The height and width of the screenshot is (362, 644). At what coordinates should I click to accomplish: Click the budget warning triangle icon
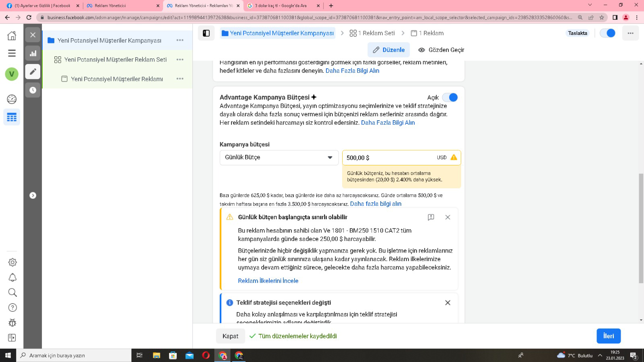pos(454,157)
